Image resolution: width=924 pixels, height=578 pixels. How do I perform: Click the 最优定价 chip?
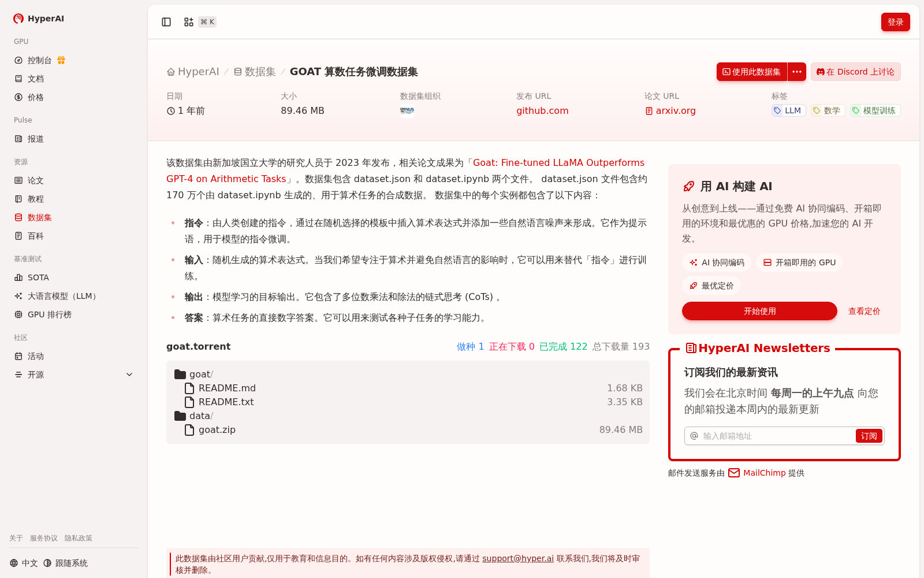pos(711,286)
